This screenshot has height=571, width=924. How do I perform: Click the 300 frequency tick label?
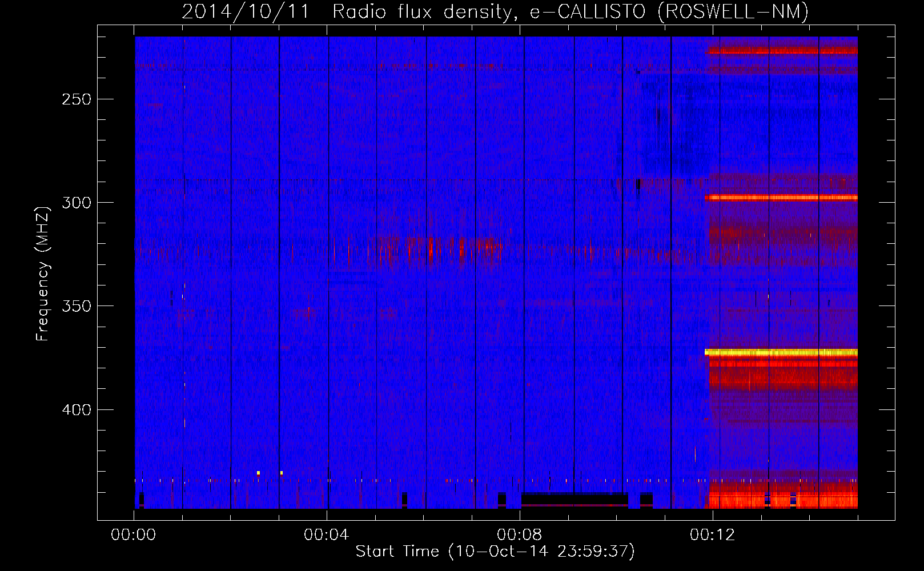click(x=77, y=203)
